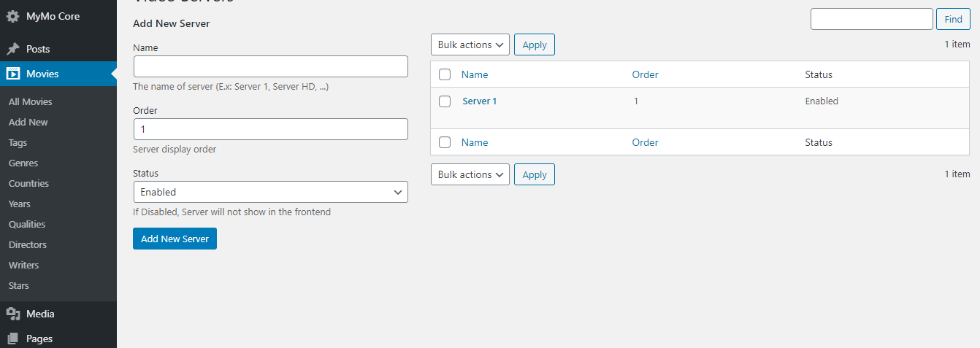Go to All Movies in sidebar
Screen dimensions: 980x348
pos(31,102)
